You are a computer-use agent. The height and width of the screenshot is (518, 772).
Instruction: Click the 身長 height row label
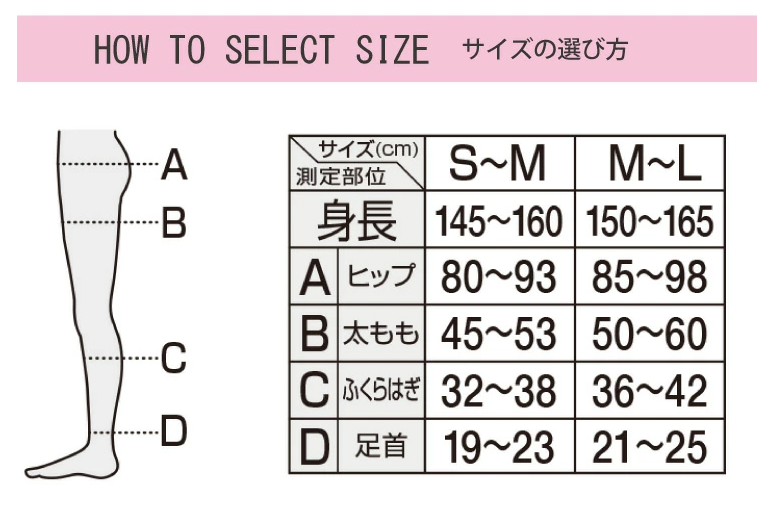pyautogui.click(x=357, y=221)
